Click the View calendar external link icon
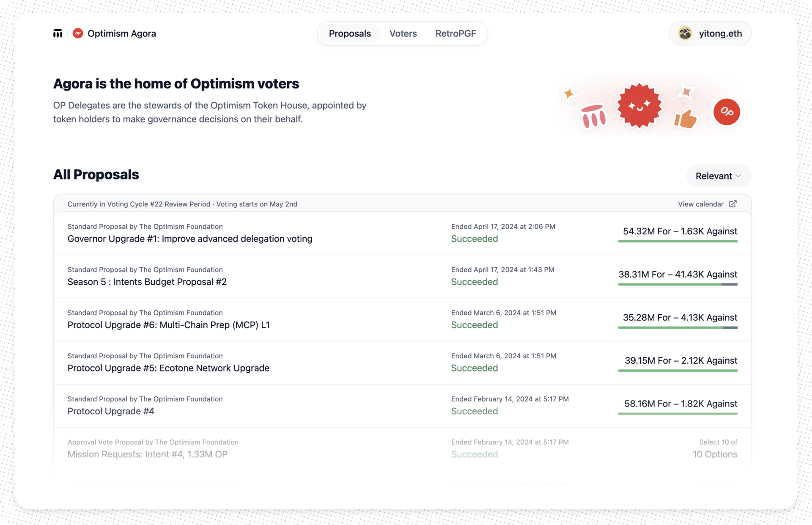Screen dimensions: 812x525 click(x=733, y=203)
